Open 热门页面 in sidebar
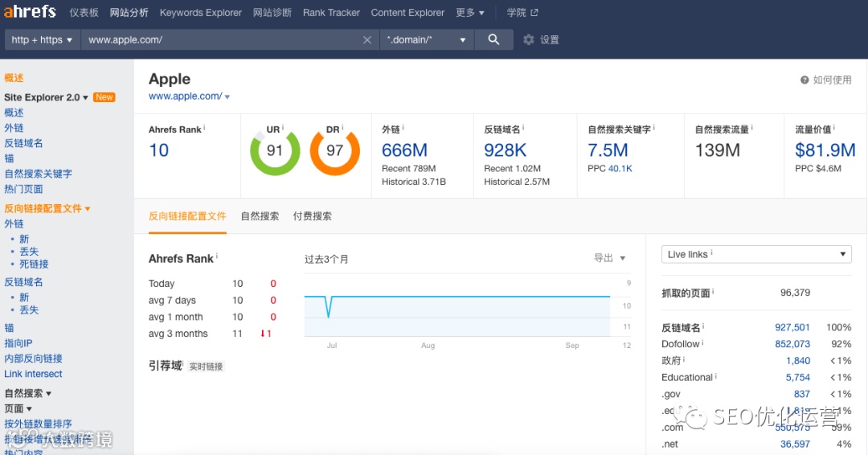The width and height of the screenshot is (868, 455). (x=23, y=189)
